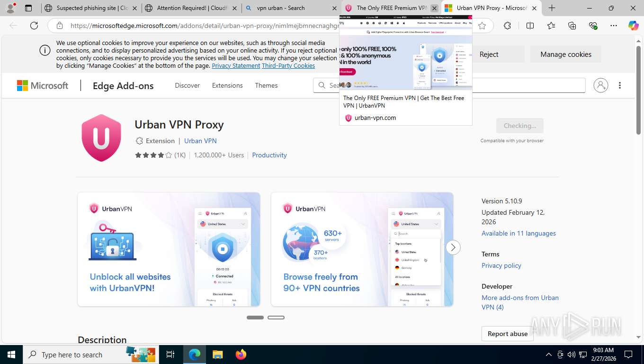644x364 pixels.
Task: Open the notifications center icon
Action: pos(628,355)
